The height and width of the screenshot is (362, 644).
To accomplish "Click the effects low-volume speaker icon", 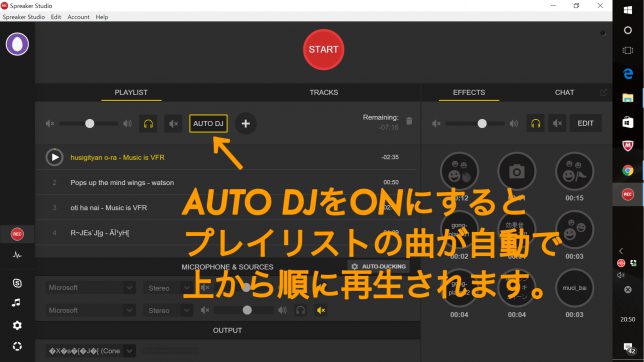I will click(x=436, y=124).
